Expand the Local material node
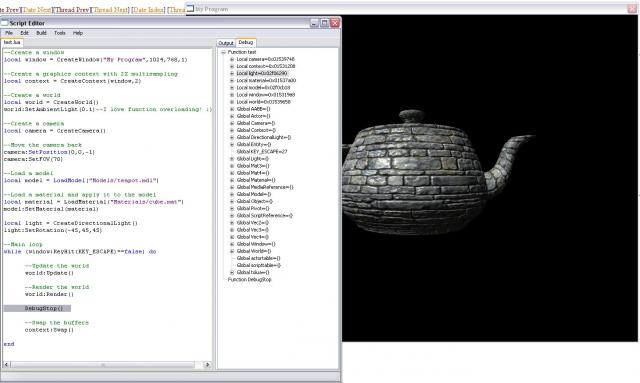 tap(232, 80)
